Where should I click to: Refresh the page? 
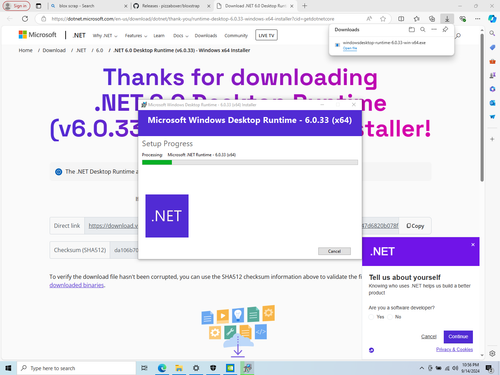25,19
